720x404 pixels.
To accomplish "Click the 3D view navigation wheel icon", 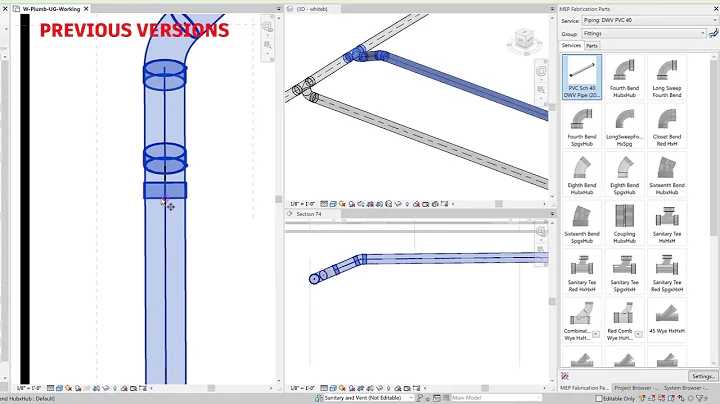I will click(x=541, y=71).
